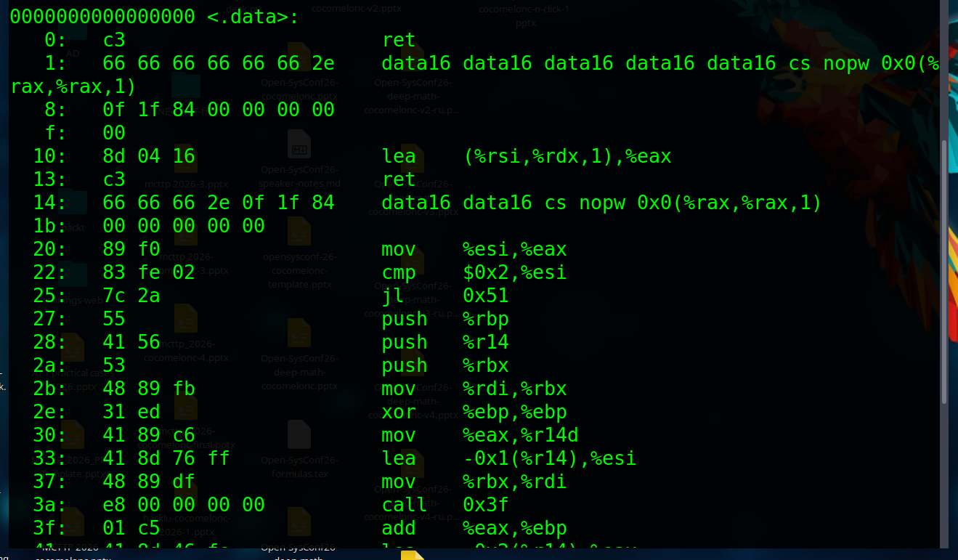Click the terminal scrollbar thumb
Viewport: 958px width, 560px height.
coord(944,272)
